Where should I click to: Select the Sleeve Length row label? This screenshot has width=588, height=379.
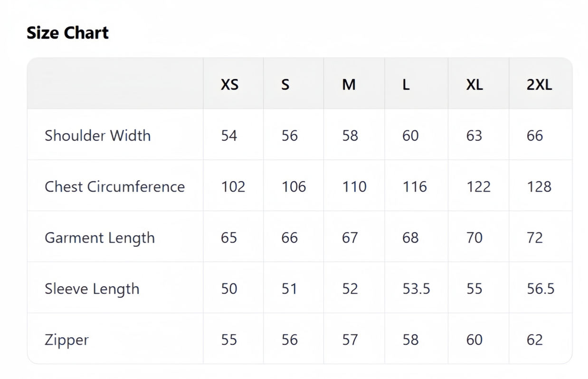tap(92, 289)
